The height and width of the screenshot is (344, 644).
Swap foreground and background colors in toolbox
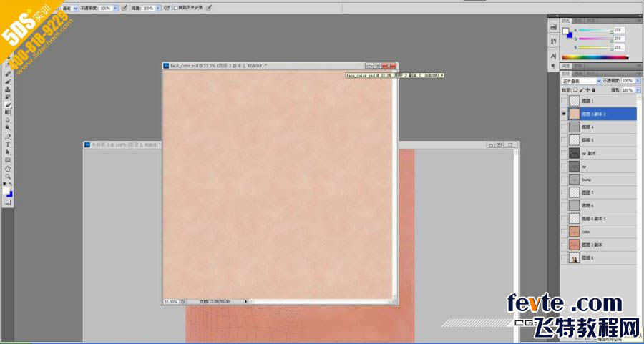coord(11,185)
